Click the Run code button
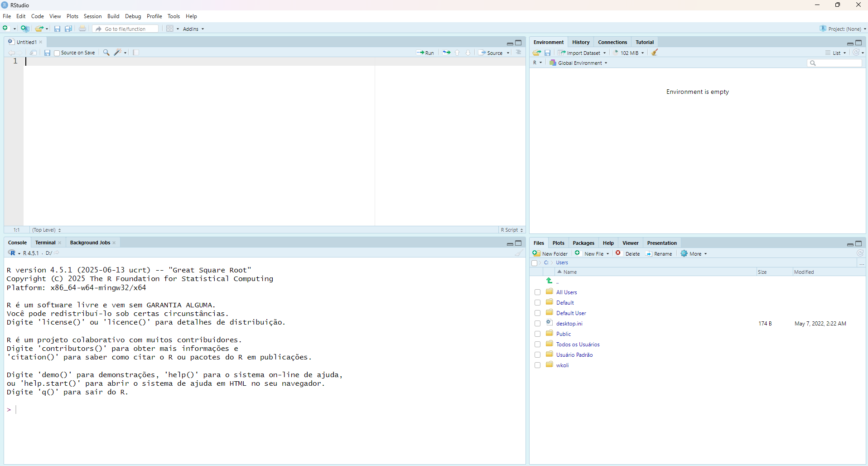This screenshot has height=466, width=868. (x=425, y=53)
